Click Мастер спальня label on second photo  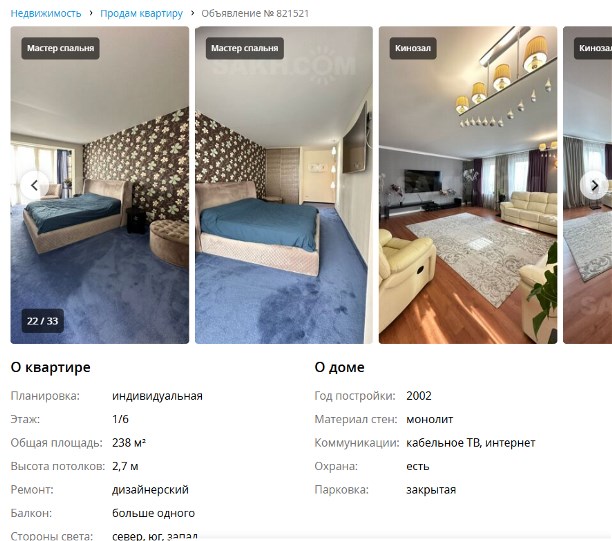pos(245,48)
